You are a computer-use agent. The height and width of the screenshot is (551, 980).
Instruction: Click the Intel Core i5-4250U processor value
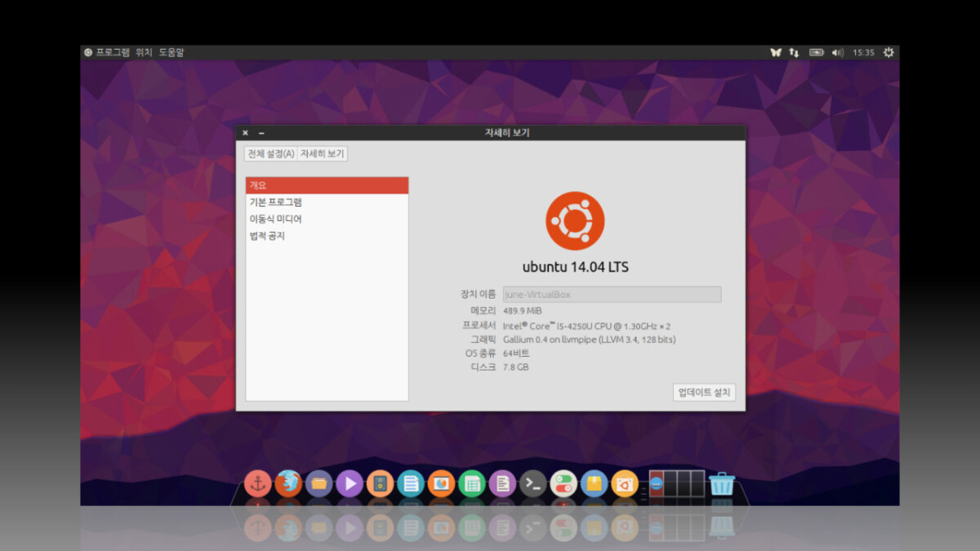(x=587, y=326)
